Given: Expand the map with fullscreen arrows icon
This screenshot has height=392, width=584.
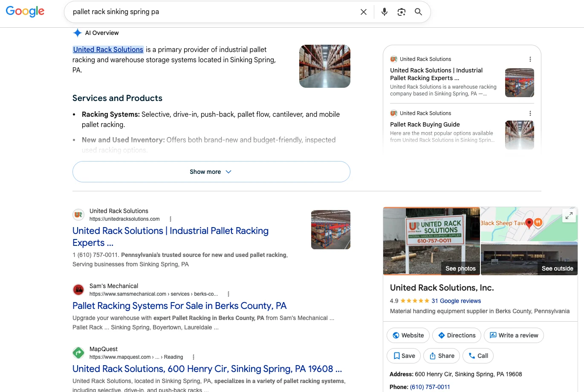Looking at the screenshot, I should click(569, 216).
